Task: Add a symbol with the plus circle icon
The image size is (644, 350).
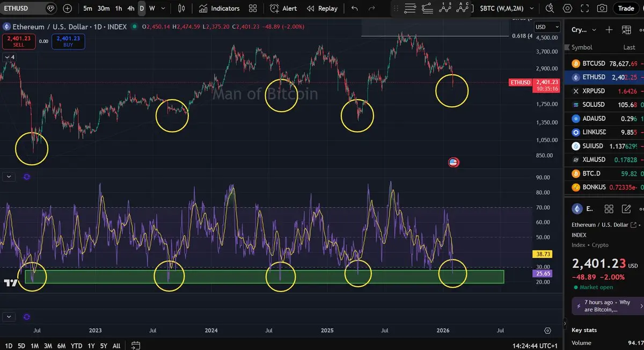Action: [67, 9]
